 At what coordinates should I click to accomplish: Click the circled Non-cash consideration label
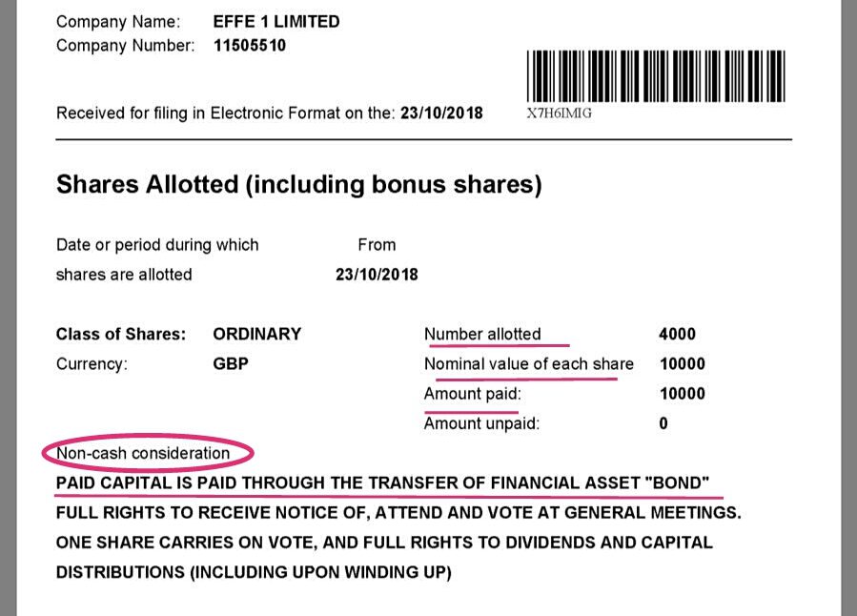143,453
